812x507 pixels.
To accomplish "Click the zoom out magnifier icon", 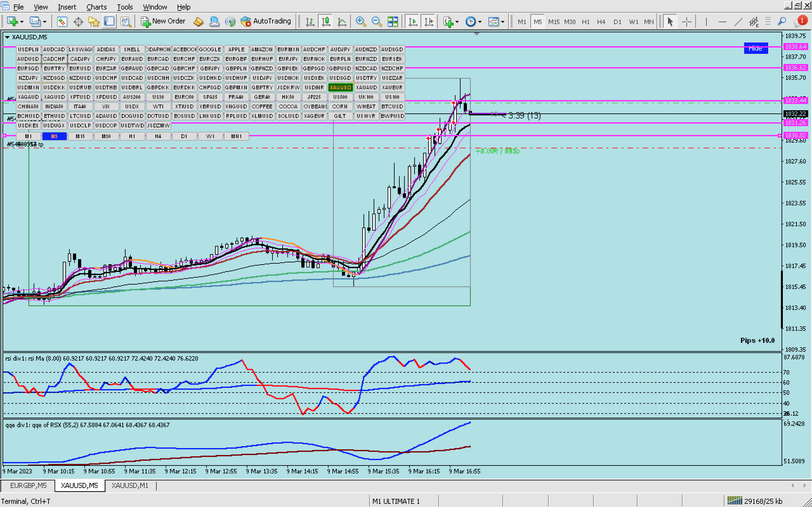I will tap(377, 22).
